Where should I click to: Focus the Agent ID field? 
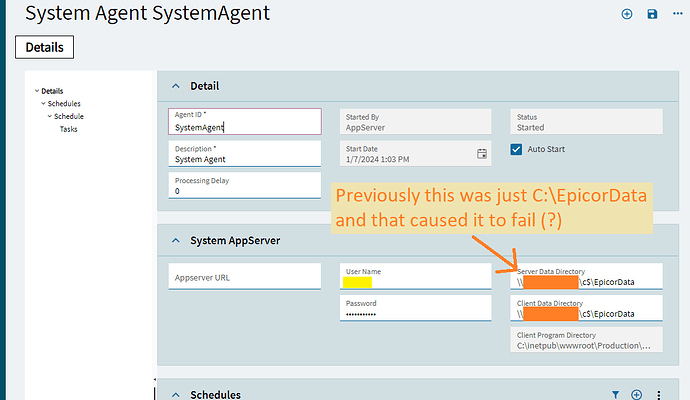[245, 121]
